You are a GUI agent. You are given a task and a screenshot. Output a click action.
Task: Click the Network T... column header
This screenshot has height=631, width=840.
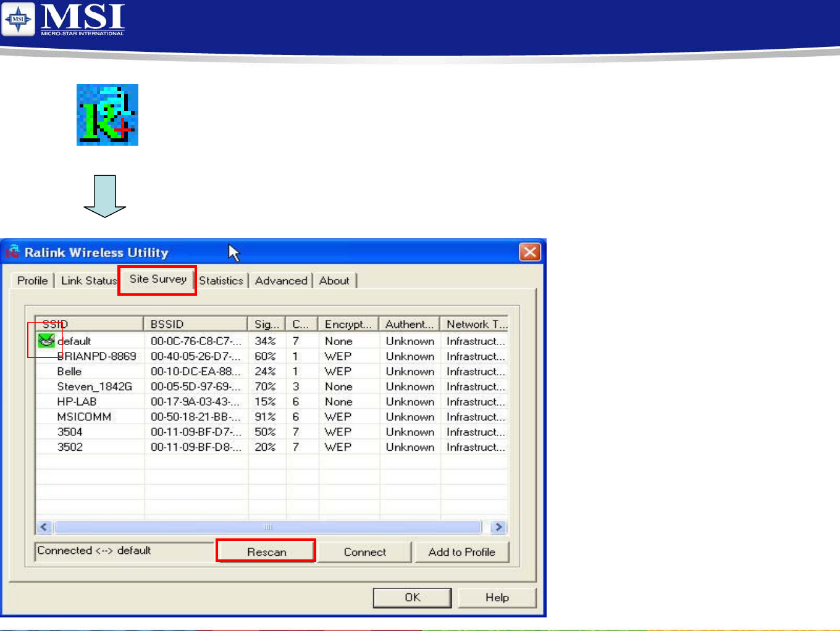point(474,324)
